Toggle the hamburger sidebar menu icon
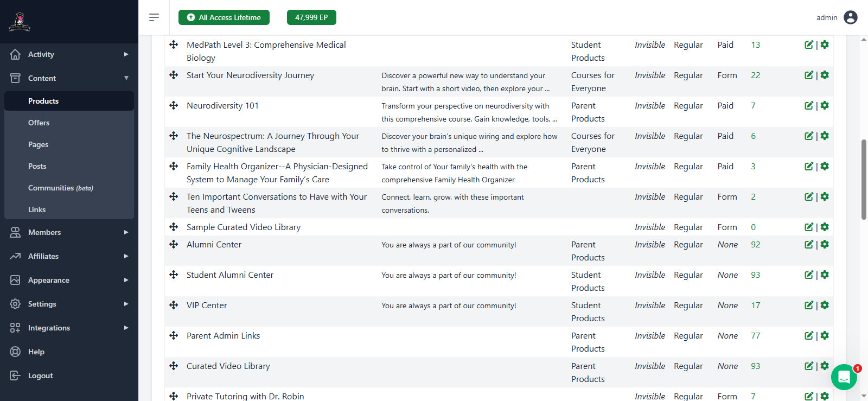Screen dimensions: 868x401 154,17
